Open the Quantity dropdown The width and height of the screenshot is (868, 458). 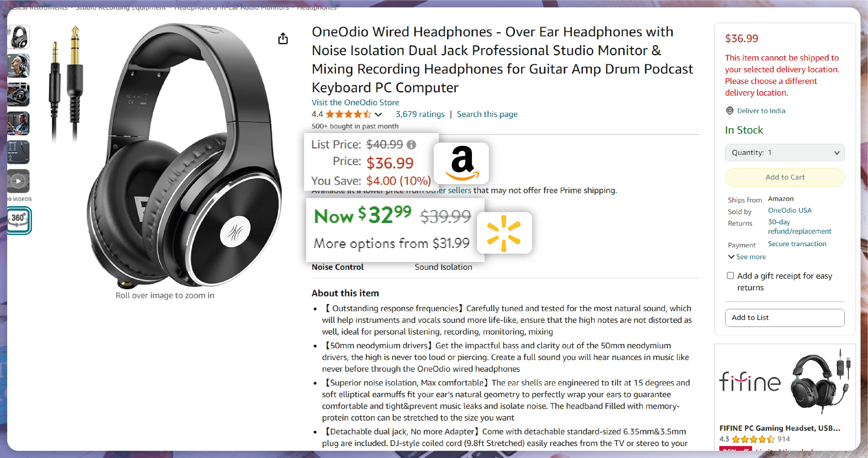tap(785, 153)
